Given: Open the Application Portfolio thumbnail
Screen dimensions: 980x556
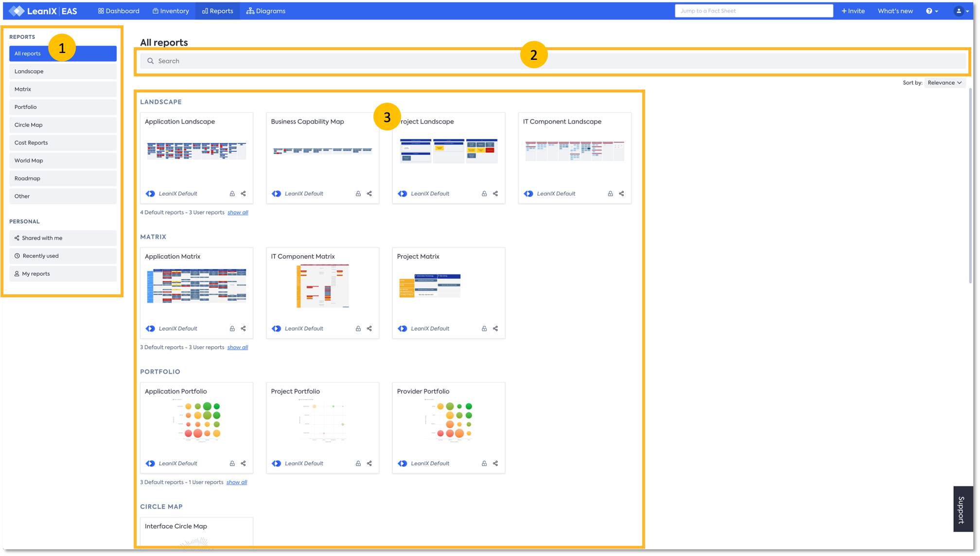Looking at the screenshot, I should coord(196,421).
